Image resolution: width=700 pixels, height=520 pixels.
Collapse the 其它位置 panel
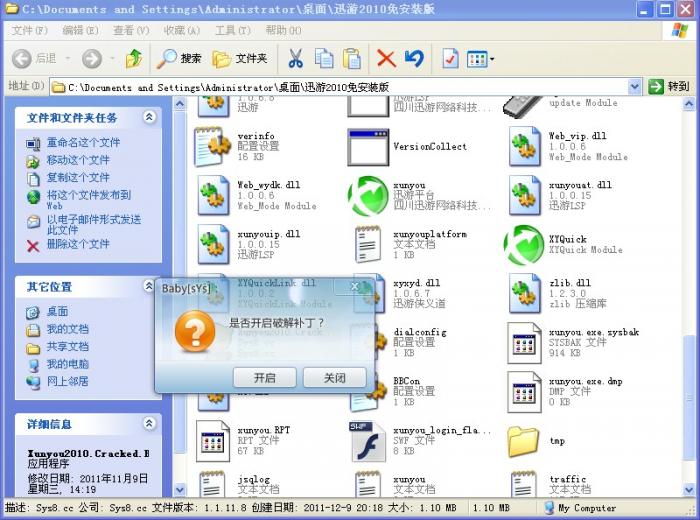point(149,286)
